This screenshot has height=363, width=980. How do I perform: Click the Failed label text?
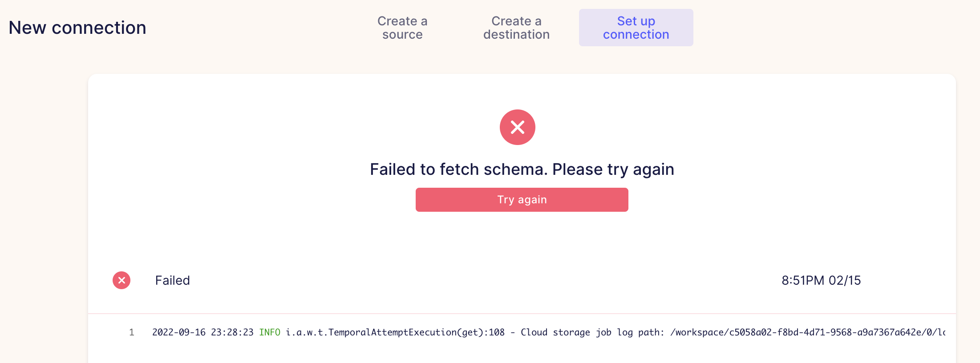click(x=172, y=281)
